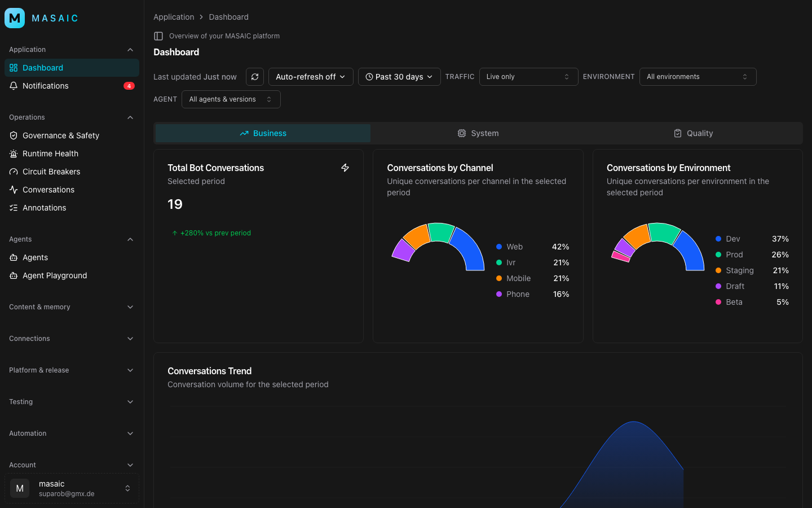This screenshot has width=812, height=508.
Task: Expand Content & memory section
Action: [72, 307]
